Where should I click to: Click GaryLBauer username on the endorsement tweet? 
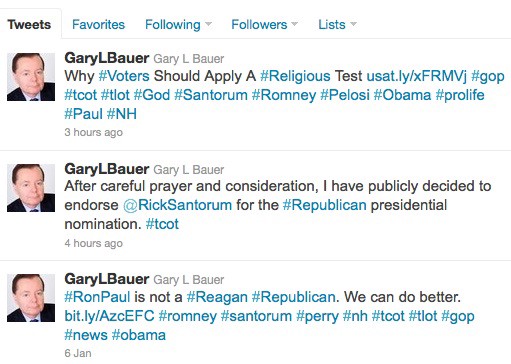coord(107,169)
